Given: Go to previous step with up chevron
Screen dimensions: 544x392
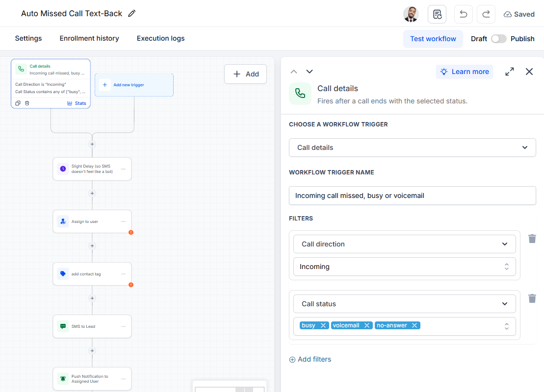Looking at the screenshot, I should (294, 72).
